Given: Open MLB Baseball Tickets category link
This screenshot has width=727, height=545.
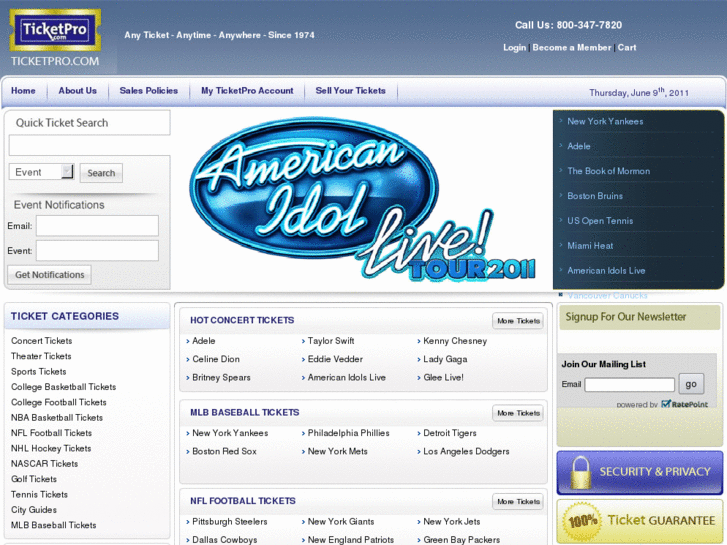Looking at the screenshot, I should [54, 525].
